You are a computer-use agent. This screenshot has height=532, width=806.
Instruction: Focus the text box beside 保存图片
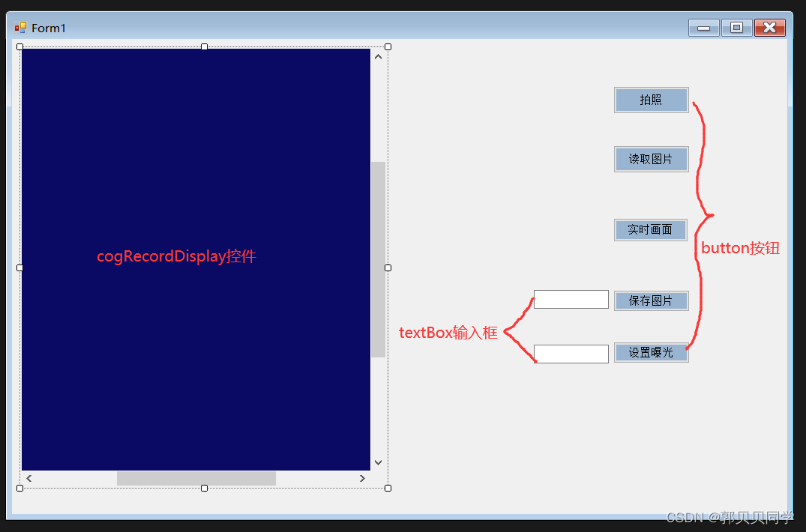(x=571, y=300)
